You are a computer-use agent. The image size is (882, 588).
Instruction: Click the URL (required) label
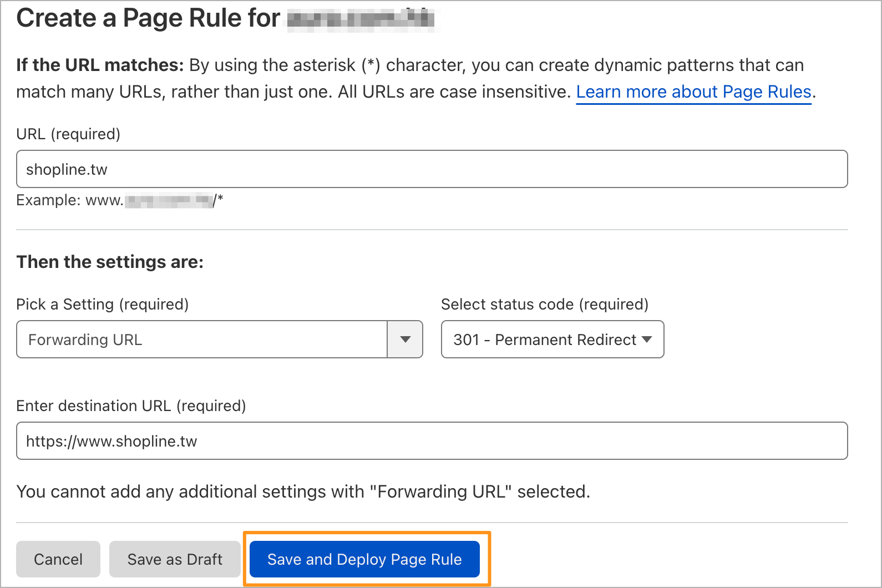click(x=68, y=134)
